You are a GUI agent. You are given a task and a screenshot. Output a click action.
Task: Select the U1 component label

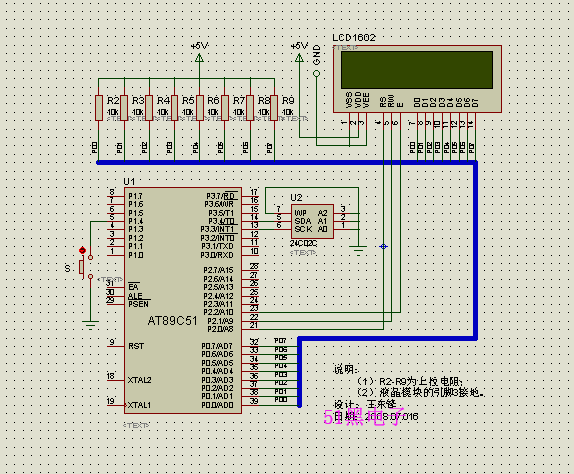tap(129, 182)
